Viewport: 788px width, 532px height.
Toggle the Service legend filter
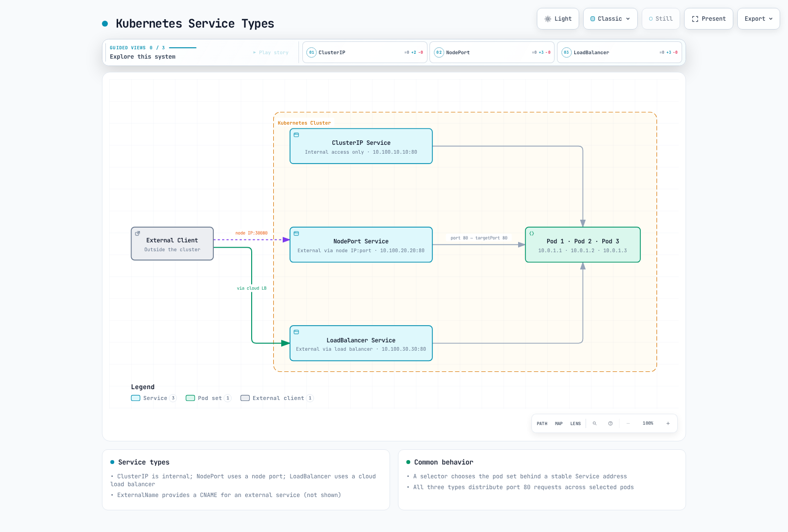click(x=154, y=398)
